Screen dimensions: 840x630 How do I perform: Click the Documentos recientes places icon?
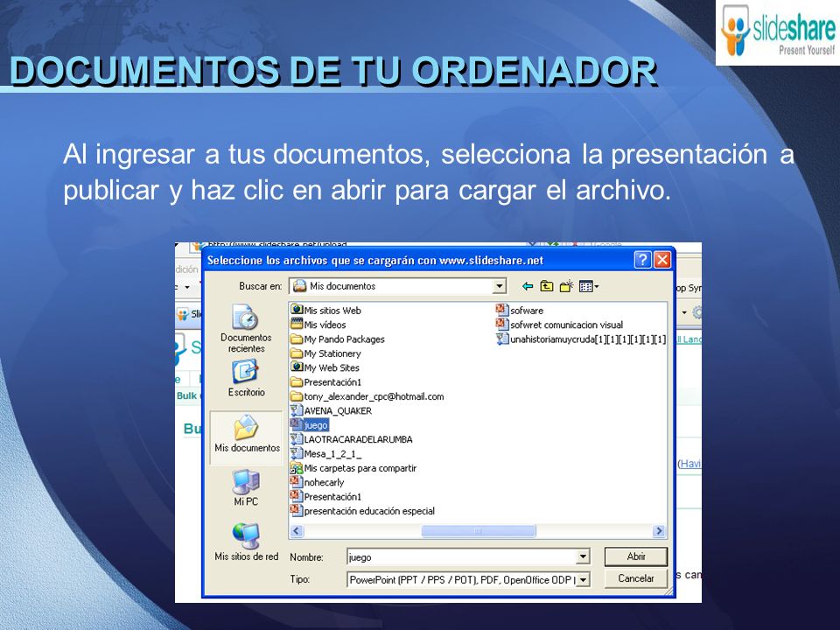[x=246, y=328]
